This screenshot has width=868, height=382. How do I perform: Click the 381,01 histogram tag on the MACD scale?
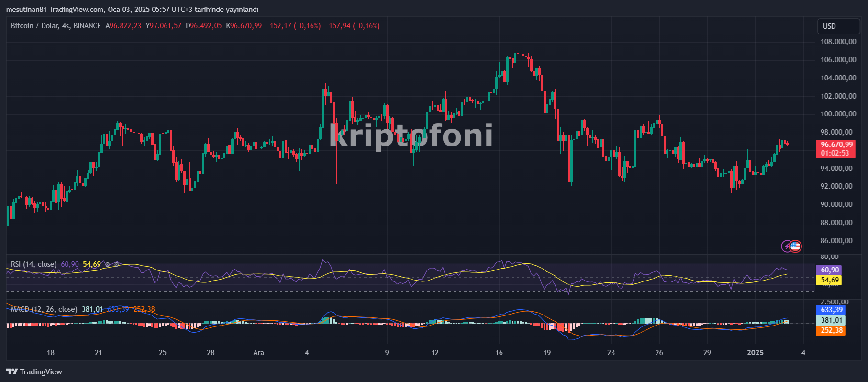[831, 320]
